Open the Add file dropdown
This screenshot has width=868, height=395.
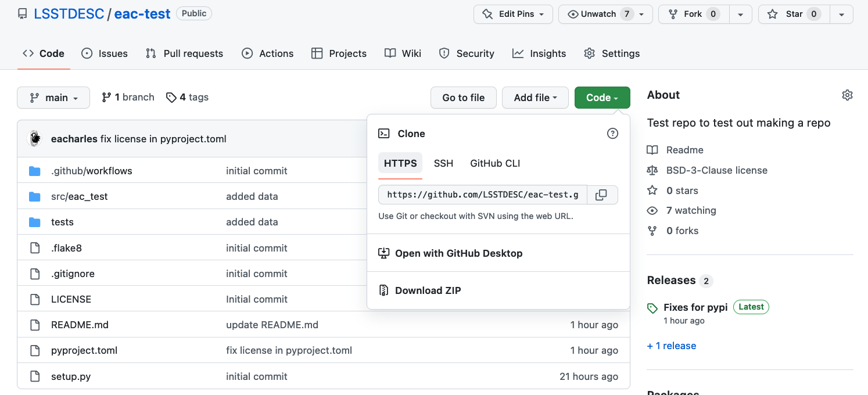pyautogui.click(x=536, y=98)
